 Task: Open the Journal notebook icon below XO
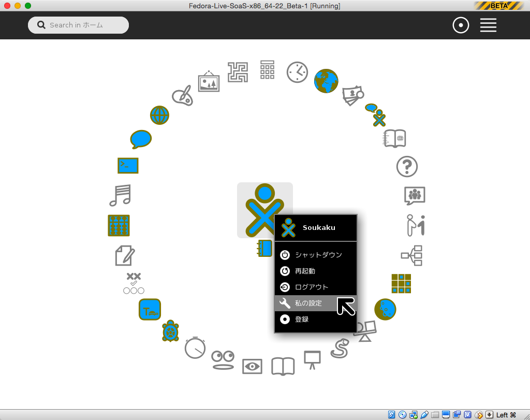point(264,248)
